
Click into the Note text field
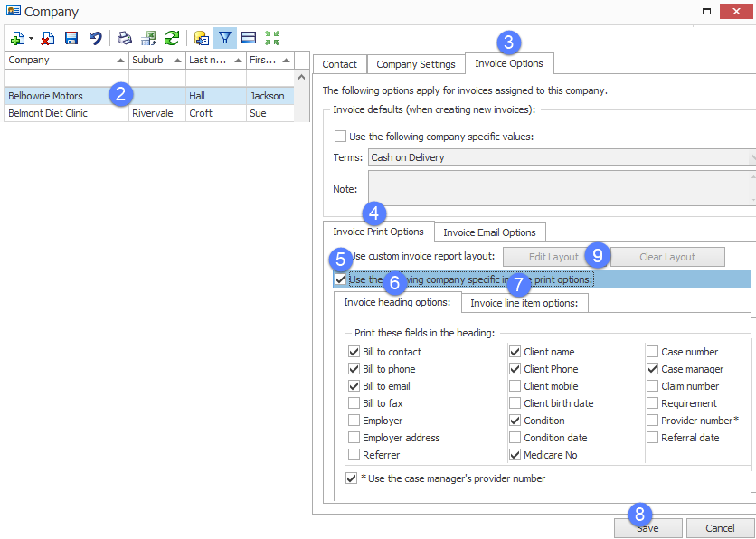pos(561,188)
